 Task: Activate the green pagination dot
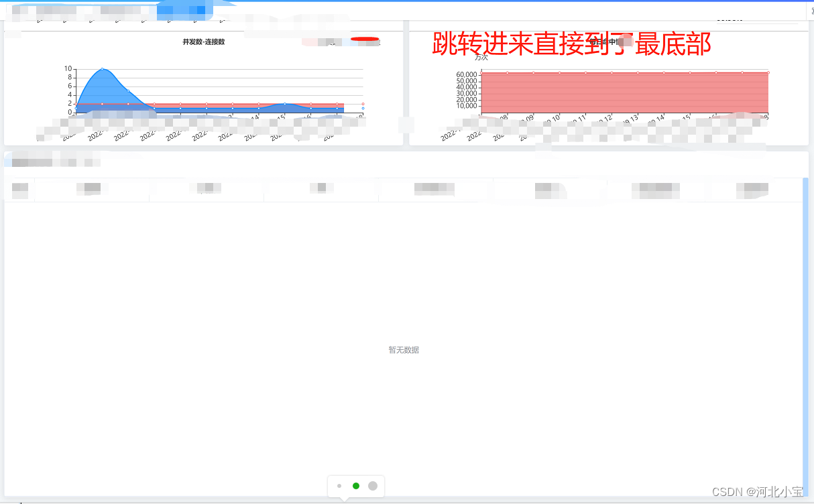tap(356, 486)
